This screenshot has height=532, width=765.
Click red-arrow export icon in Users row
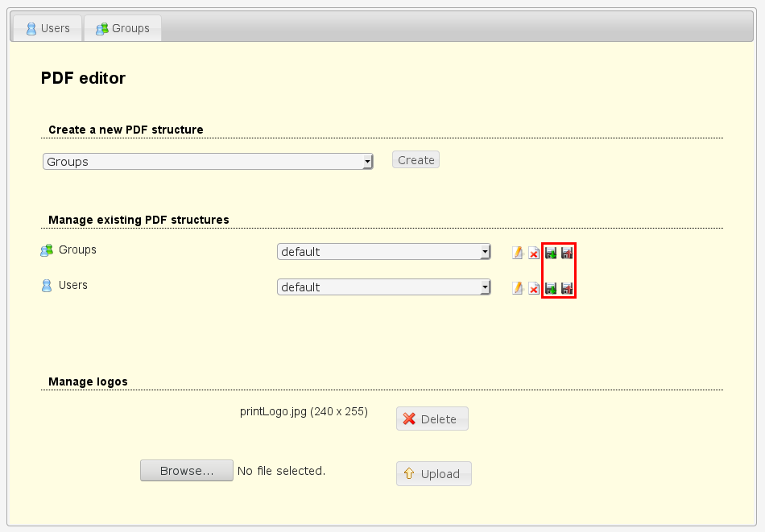[x=567, y=288]
